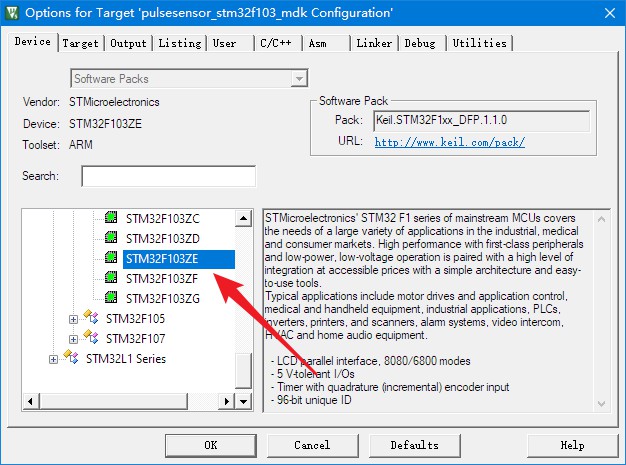This screenshot has width=626, height=465.
Task: Open the keil.com/pack URL link
Action: coord(450,142)
